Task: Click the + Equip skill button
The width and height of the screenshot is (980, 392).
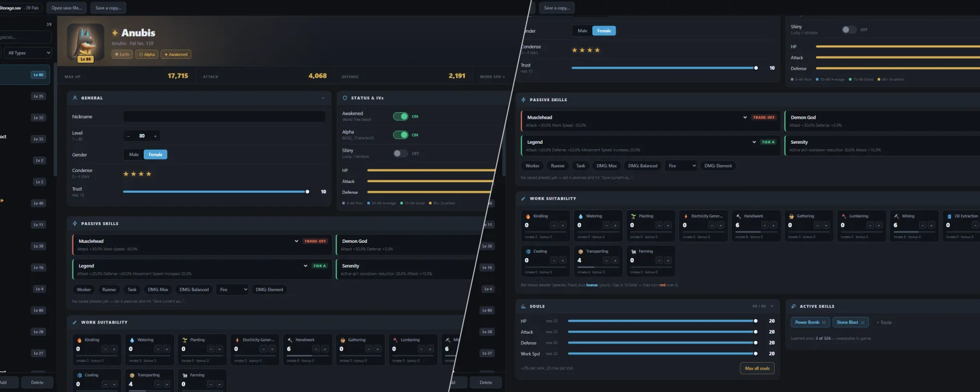Action: [x=884, y=322]
